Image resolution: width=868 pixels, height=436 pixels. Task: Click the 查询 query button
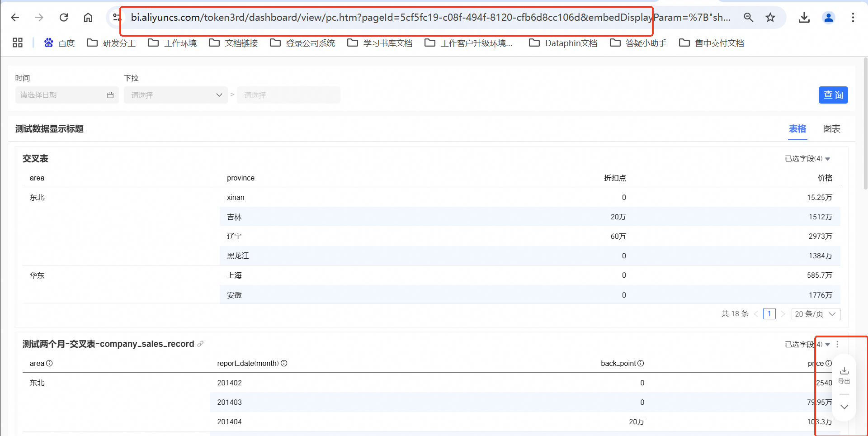tap(833, 95)
